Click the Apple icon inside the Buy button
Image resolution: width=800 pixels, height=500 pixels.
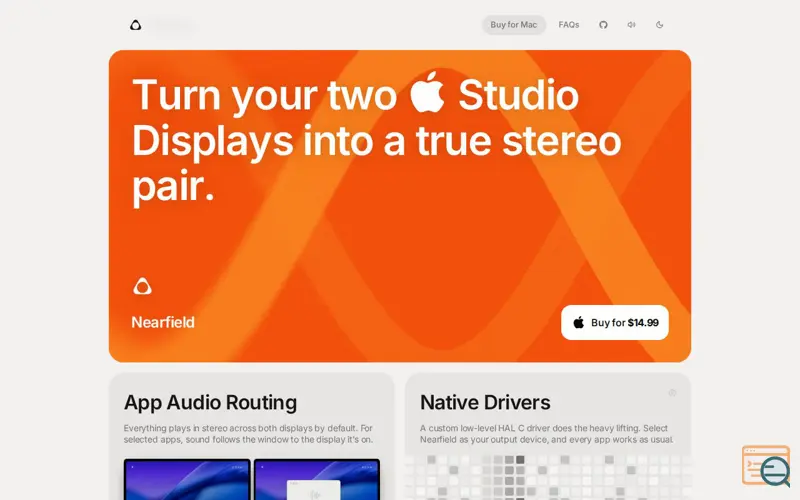579,322
